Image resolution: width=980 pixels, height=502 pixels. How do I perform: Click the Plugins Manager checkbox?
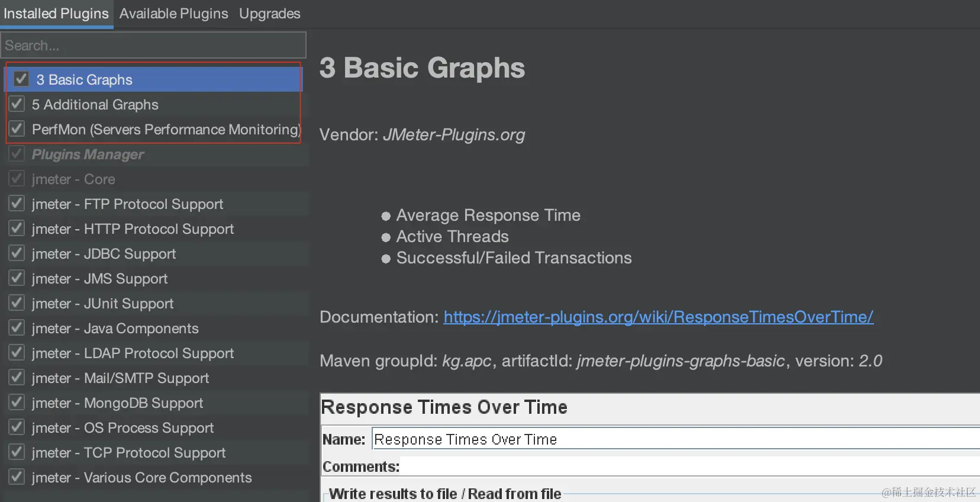[x=17, y=153]
